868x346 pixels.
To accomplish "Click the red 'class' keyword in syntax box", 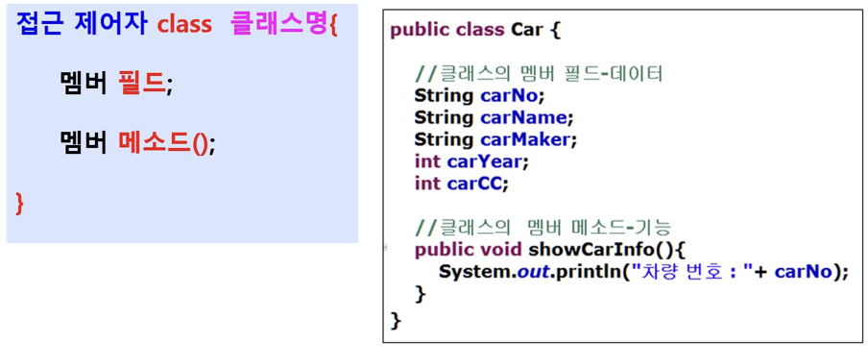I will (184, 24).
